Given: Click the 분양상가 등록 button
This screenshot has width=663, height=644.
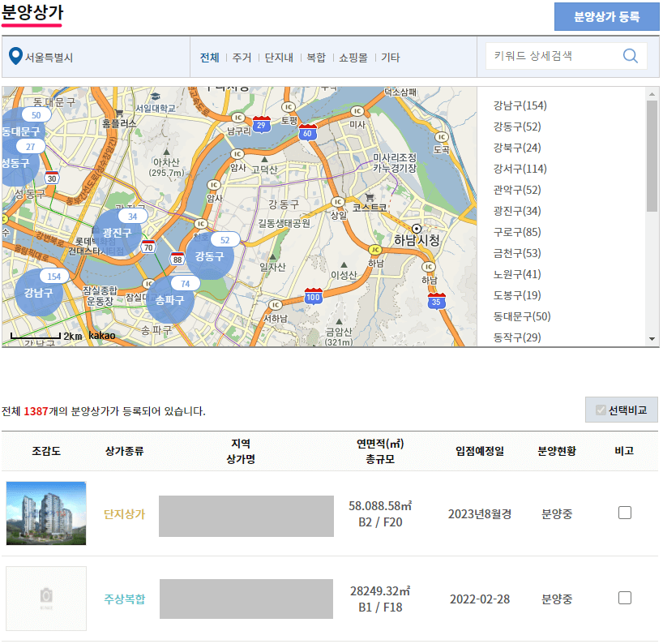Looking at the screenshot, I should [x=607, y=16].
